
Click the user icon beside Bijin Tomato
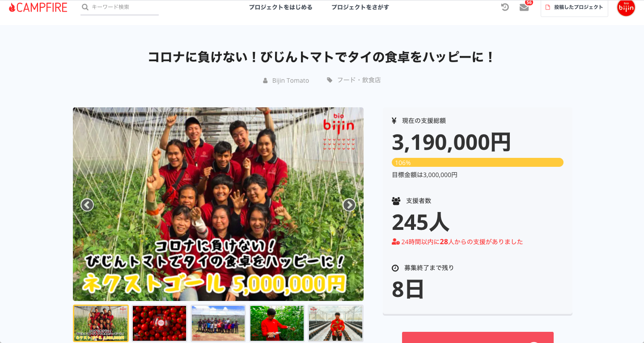tap(265, 80)
